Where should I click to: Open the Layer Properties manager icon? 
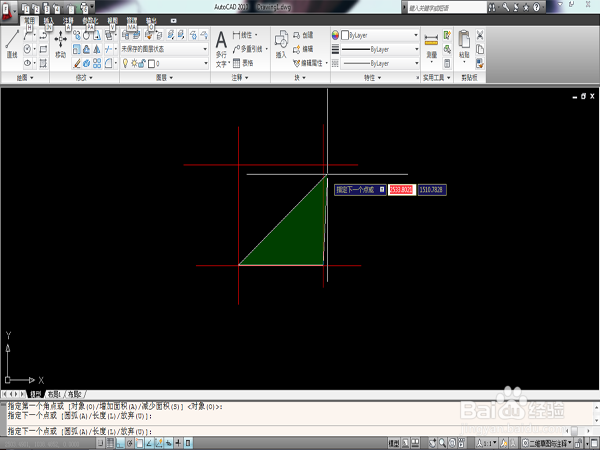pos(125,35)
